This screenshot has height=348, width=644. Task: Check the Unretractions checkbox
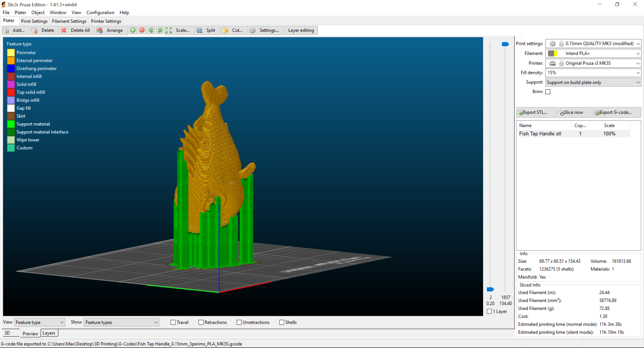click(x=239, y=322)
